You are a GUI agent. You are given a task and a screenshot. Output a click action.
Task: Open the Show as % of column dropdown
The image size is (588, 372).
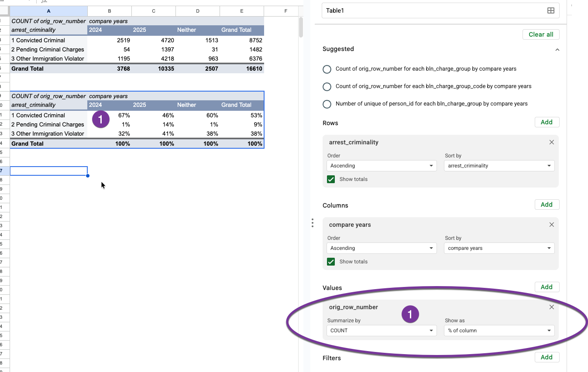pyautogui.click(x=499, y=331)
